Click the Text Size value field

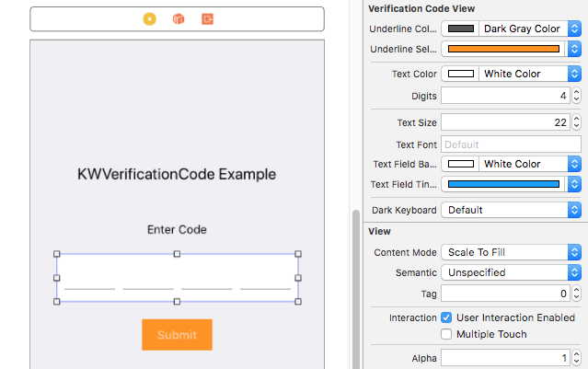[x=505, y=122]
